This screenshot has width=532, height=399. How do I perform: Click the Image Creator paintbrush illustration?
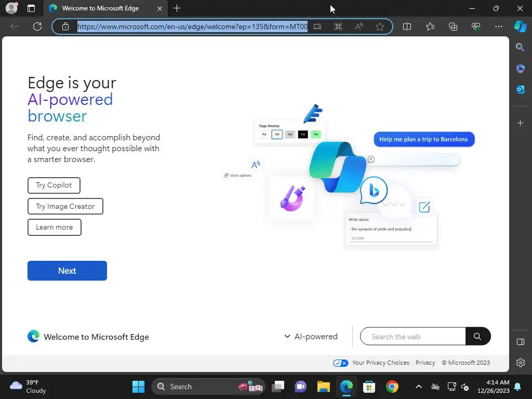tap(292, 198)
